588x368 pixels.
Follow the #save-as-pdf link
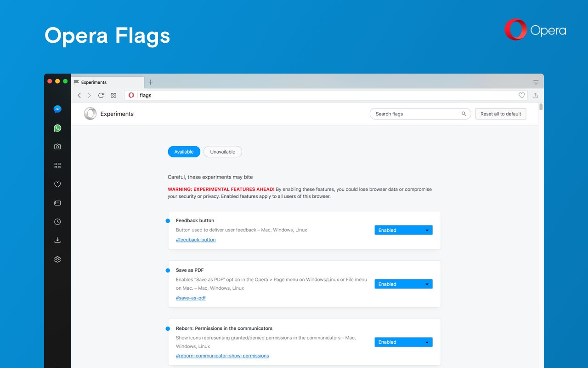coord(191,298)
